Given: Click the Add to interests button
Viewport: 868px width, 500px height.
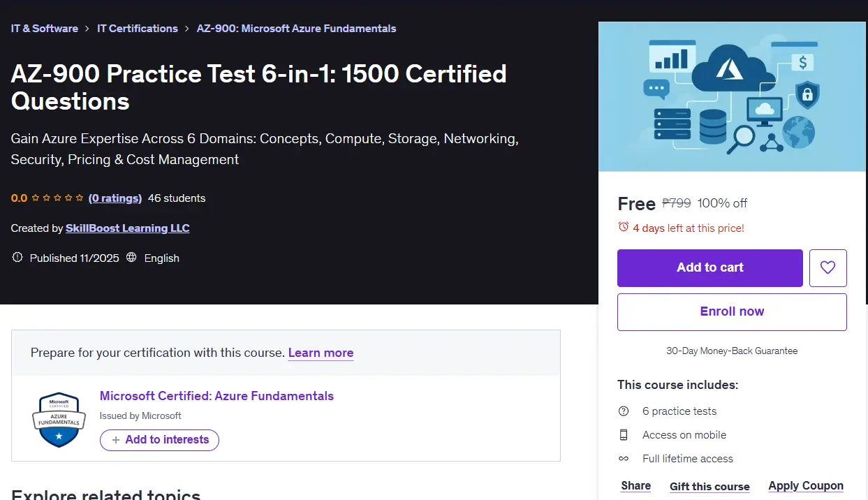Looking at the screenshot, I should coord(159,440).
